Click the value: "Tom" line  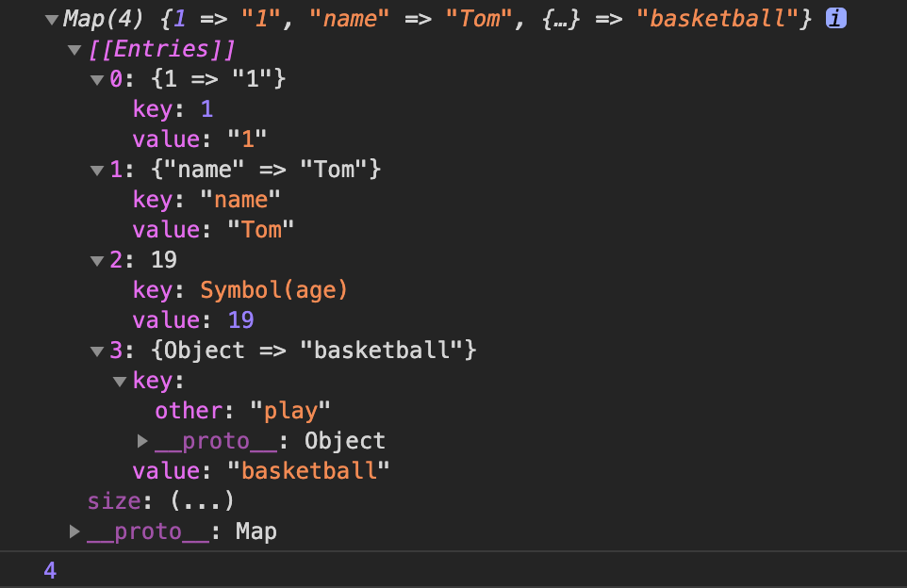tap(213, 230)
